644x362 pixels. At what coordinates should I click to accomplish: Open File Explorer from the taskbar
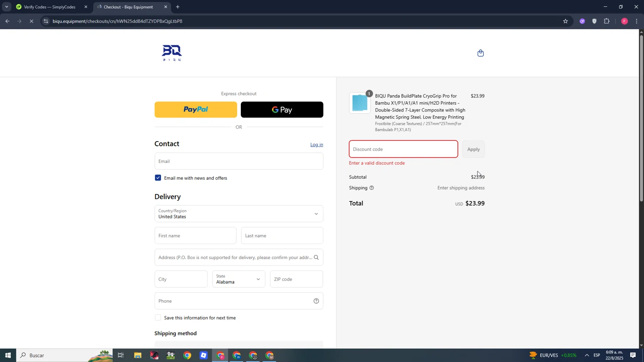pos(138,356)
